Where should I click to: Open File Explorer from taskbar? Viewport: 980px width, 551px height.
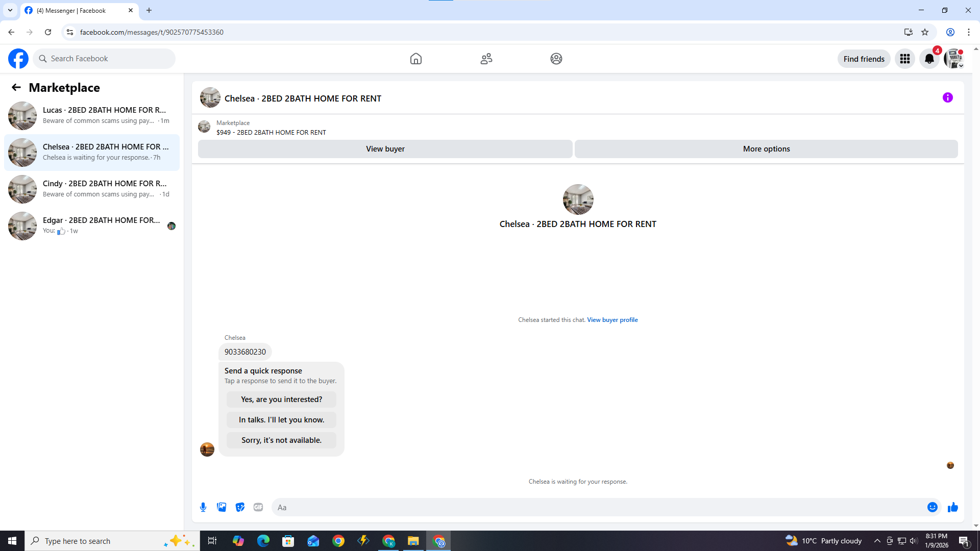point(413,541)
